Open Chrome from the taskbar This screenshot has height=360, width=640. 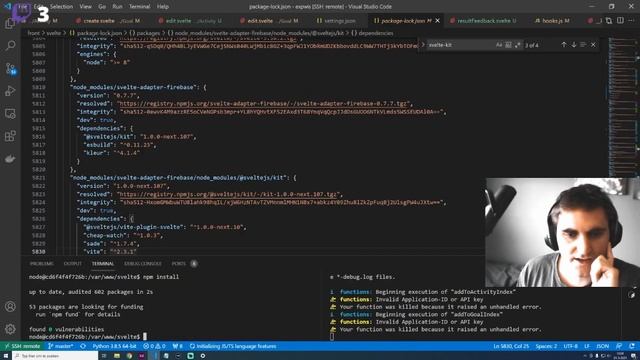click(129, 356)
